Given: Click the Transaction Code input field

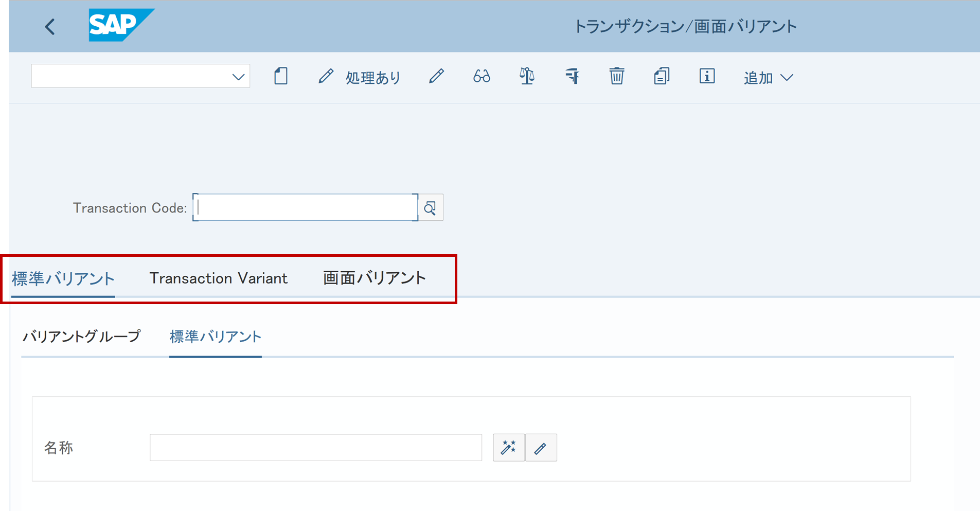Looking at the screenshot, I should coord(305,207).
